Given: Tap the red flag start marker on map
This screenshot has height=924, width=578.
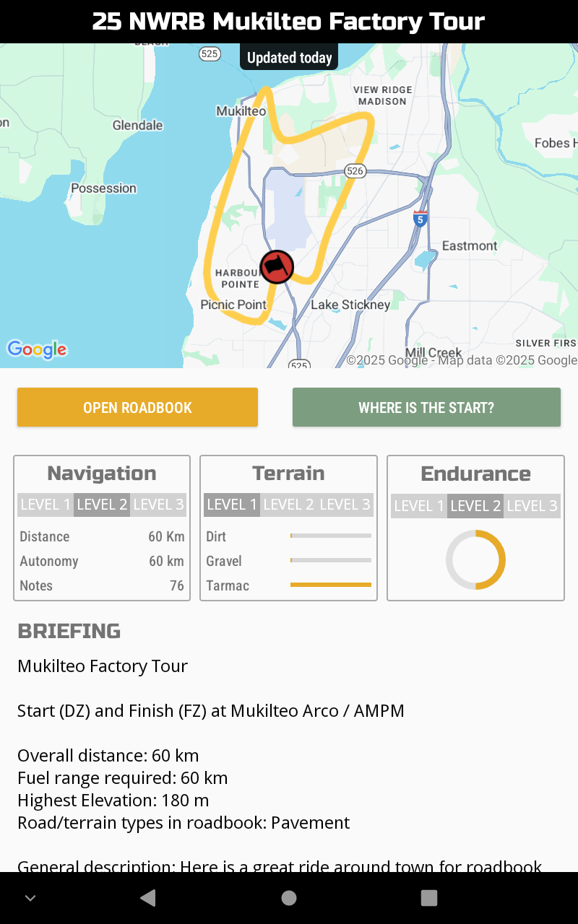Looking at the screenshot, I should point(277,267).
